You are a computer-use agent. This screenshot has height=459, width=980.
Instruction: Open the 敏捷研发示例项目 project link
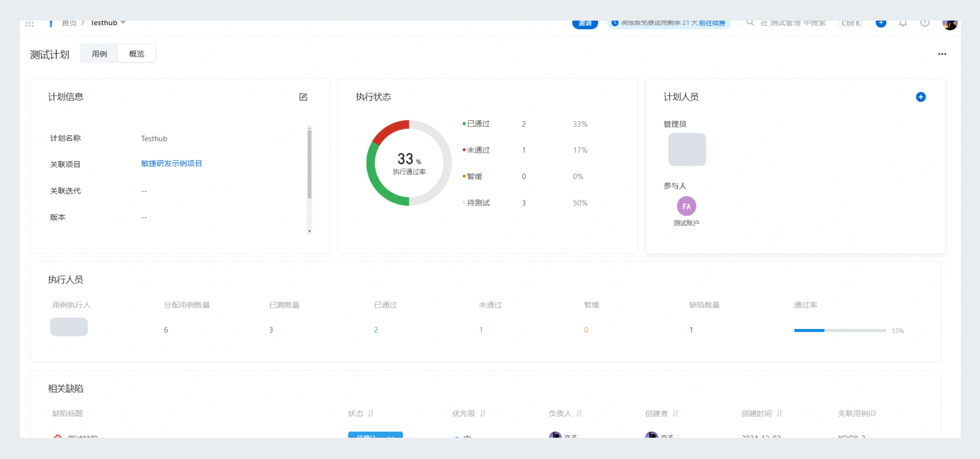[x=172, y=164]
